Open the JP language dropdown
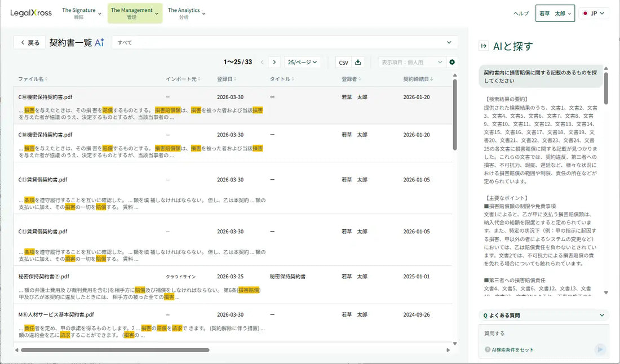Image resolution: width=620 pixels, height=364 pixels. [595, 12]
